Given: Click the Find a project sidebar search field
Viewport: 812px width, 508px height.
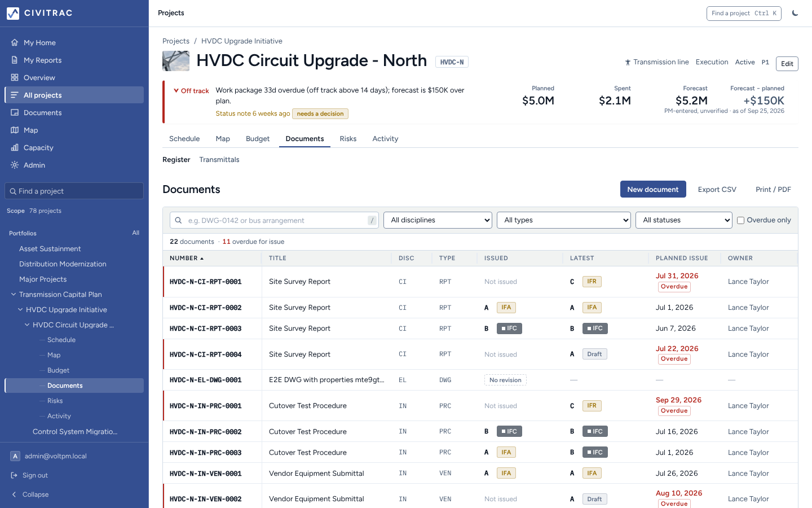Looking at the screenshot, I should pyautogui.click(x=74, y=191).
